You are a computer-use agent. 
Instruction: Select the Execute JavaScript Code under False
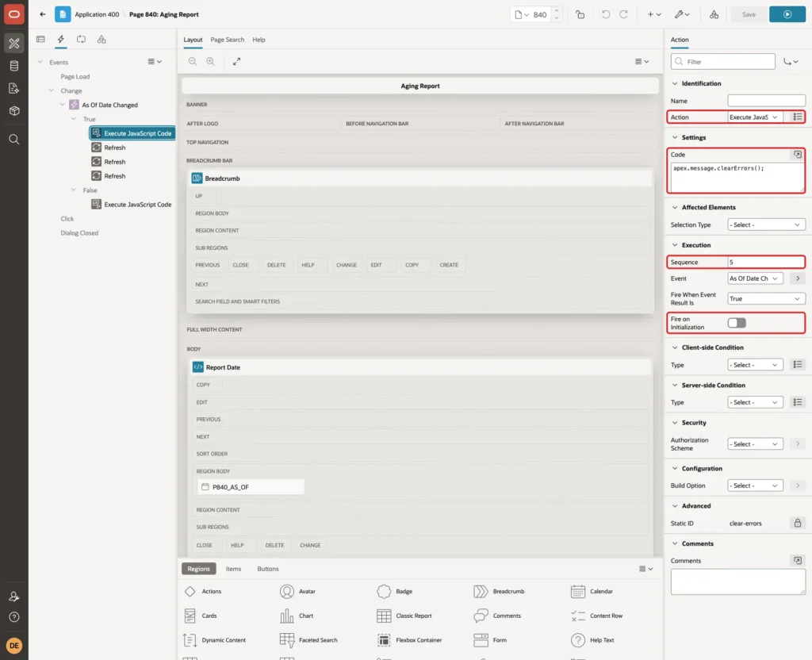coord(131,205)
